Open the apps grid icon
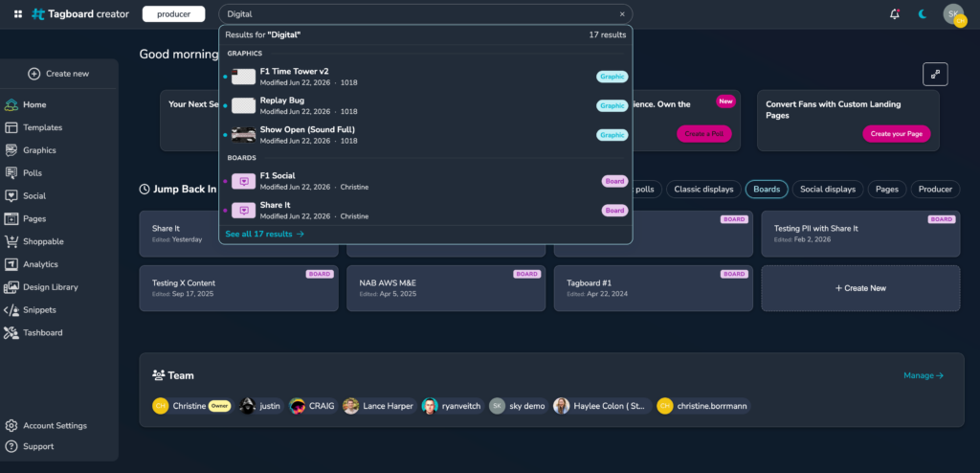980x473 pixels. point(18,13)
